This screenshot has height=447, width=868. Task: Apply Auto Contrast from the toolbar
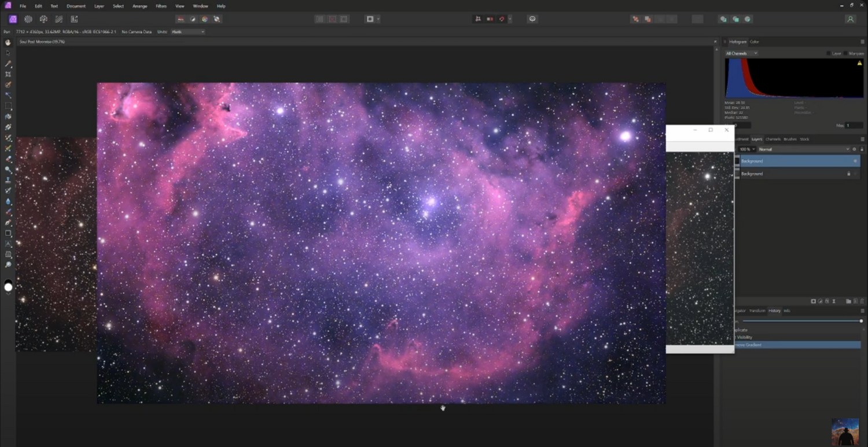193,19
